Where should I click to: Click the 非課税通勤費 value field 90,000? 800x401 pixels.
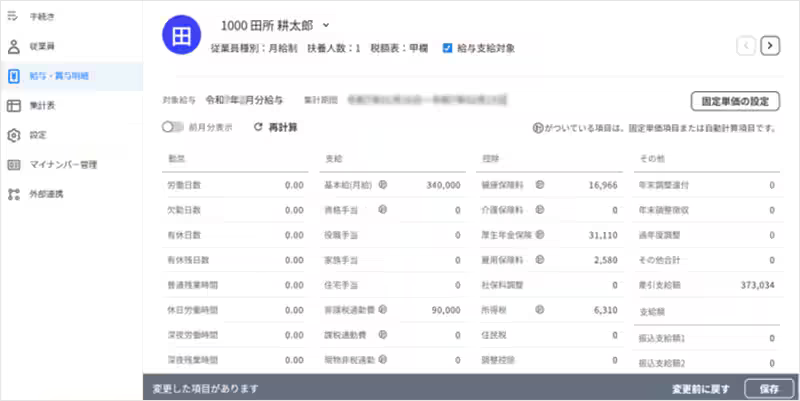[439, 310]
